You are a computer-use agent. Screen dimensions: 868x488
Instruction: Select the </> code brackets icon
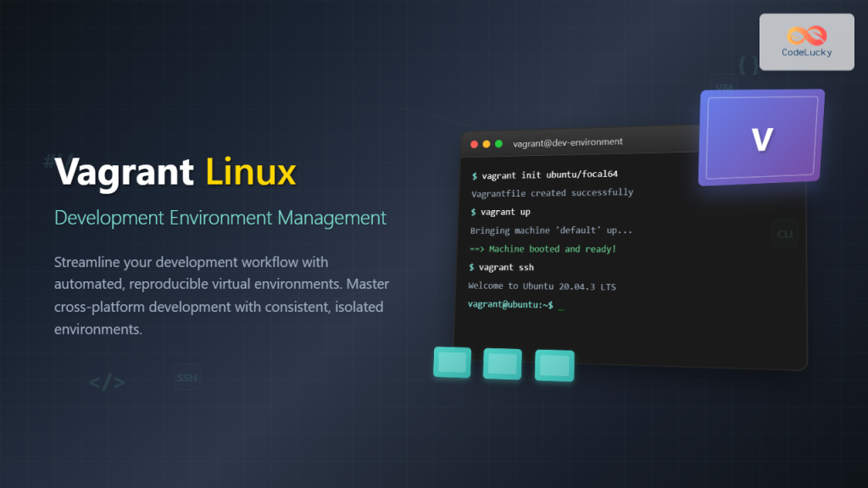106,381
